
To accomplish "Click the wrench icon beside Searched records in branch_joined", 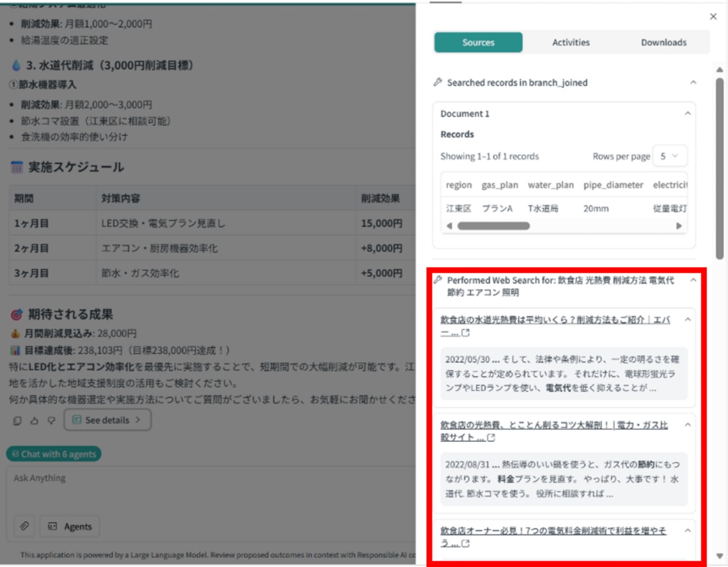I will click(x=439, y=83).
